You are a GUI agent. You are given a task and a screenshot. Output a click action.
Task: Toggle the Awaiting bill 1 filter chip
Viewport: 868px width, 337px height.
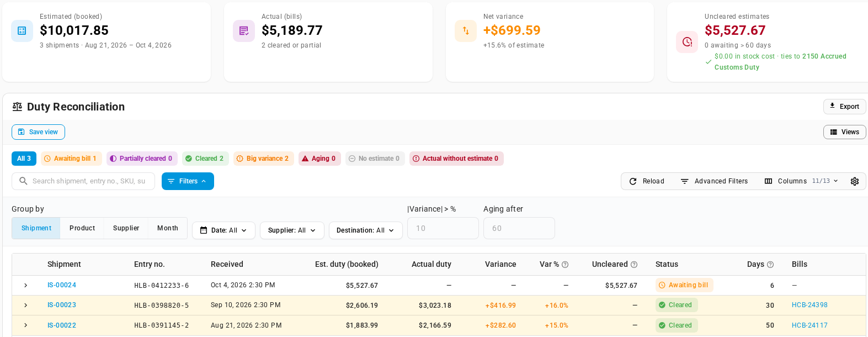71,159
